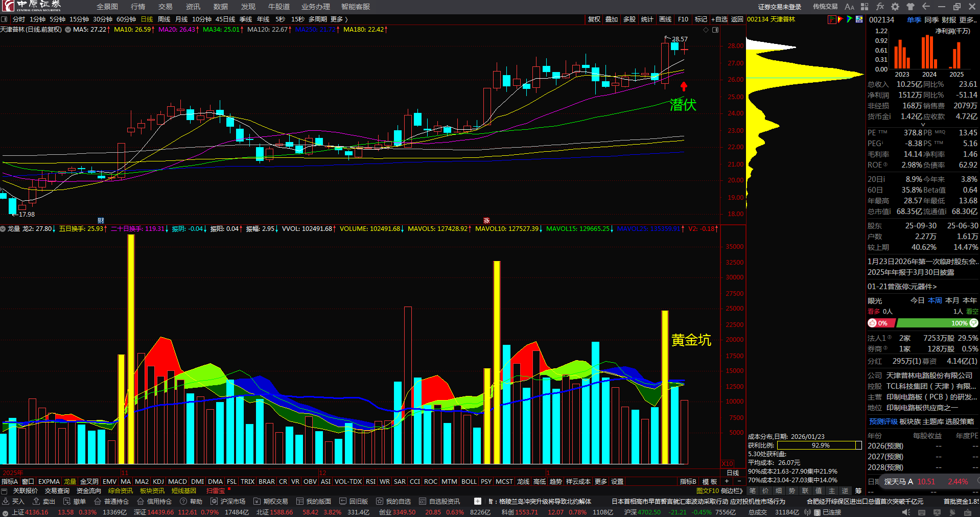Click the back arrow icon in title bar
This screenshot has height=517, width=980.
point(926,7)
